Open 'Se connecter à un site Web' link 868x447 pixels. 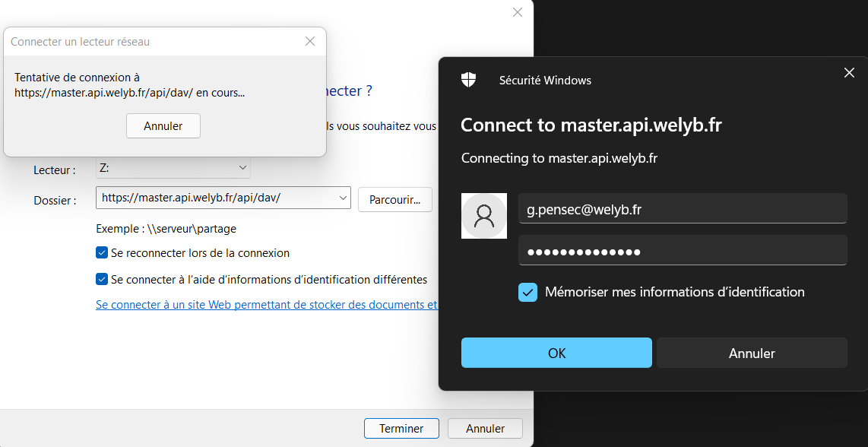[x=267, y=305]
